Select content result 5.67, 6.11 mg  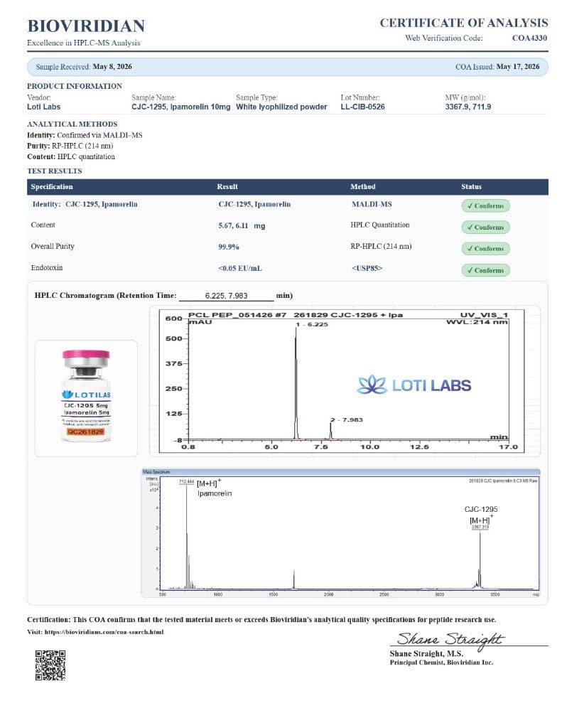242,225
